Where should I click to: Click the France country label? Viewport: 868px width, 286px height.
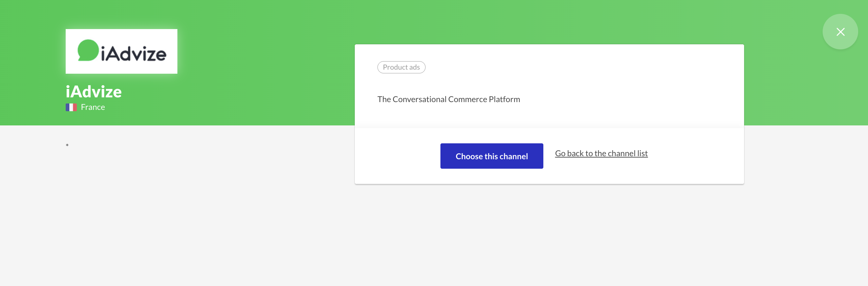click(x=93, y=107)
